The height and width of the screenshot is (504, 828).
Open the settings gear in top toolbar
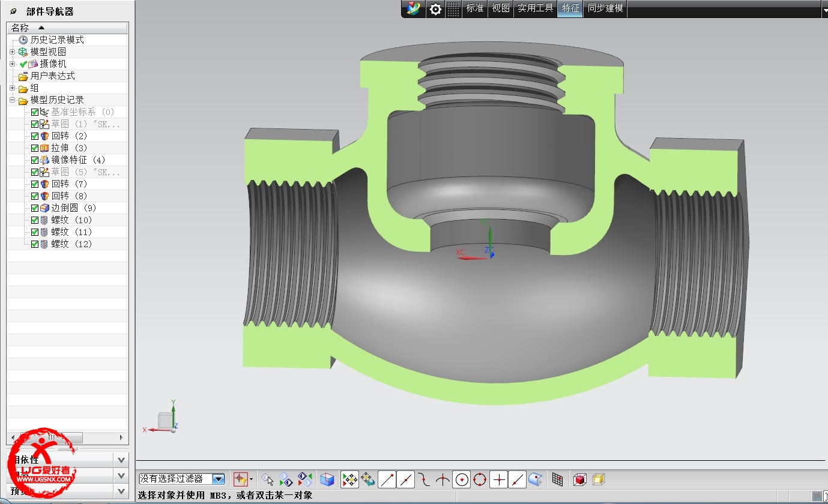click(435, 9)
